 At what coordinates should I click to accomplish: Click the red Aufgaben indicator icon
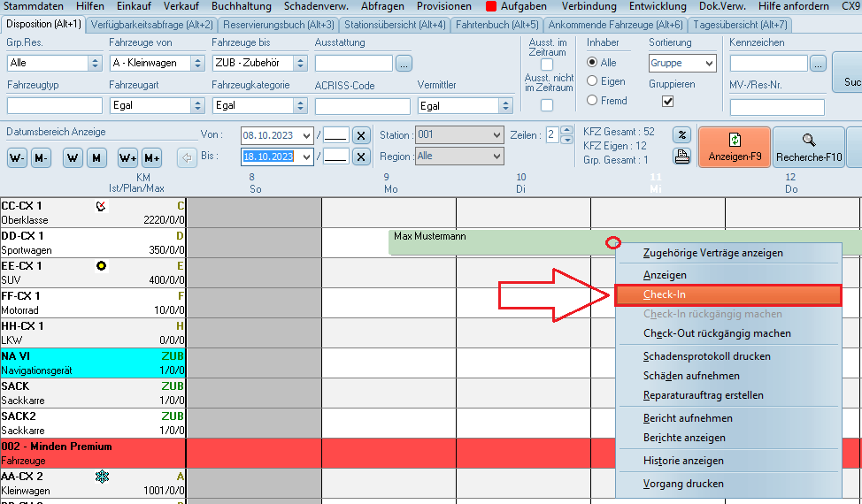pyautogui.click(x=491, y=6)
